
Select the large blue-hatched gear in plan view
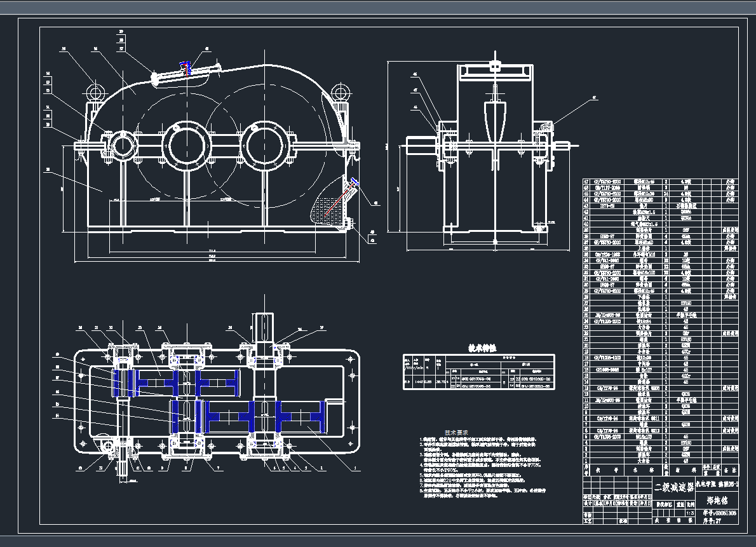(297, 417)
